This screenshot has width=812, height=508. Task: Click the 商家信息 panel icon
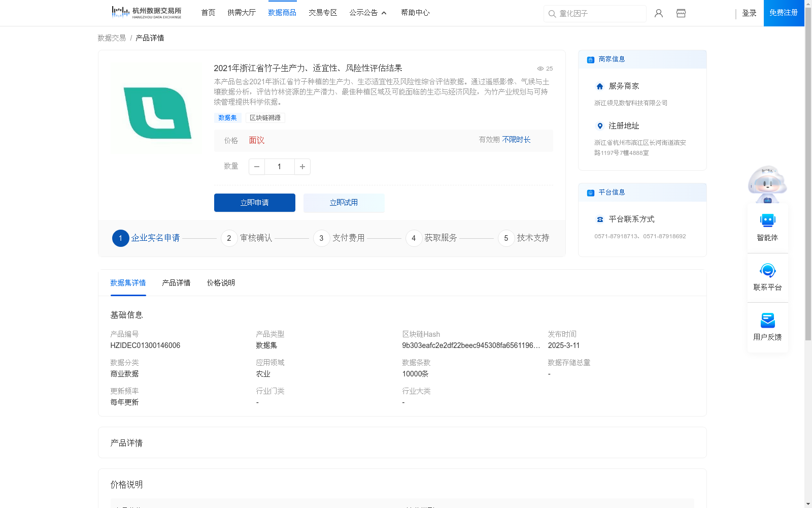click(x=591, y=60)
